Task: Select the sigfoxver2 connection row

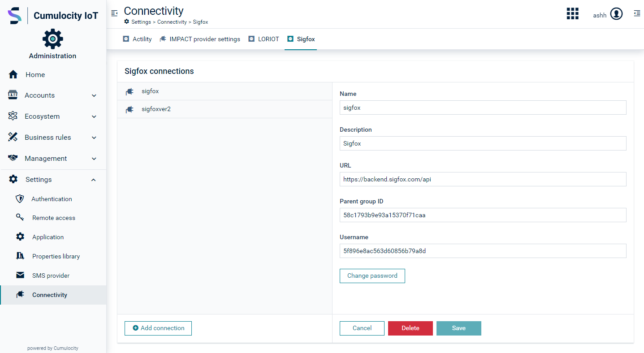Action: click(x=225, y=109)
